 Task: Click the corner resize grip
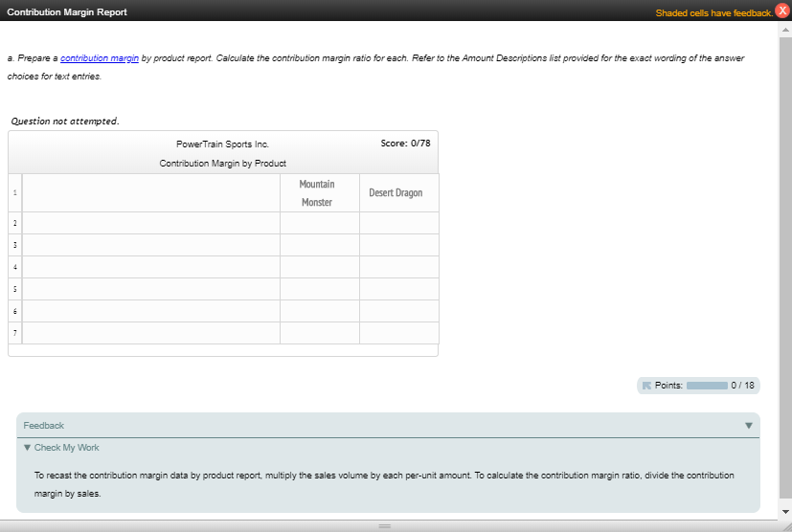(787, 527)
